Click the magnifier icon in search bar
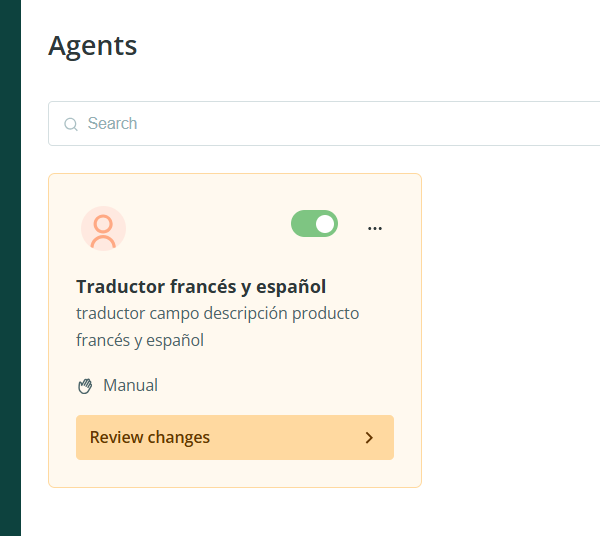 click(71, 124)
